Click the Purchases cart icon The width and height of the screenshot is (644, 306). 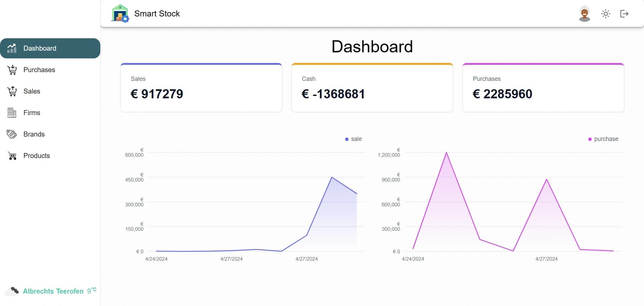pos(12,70)
